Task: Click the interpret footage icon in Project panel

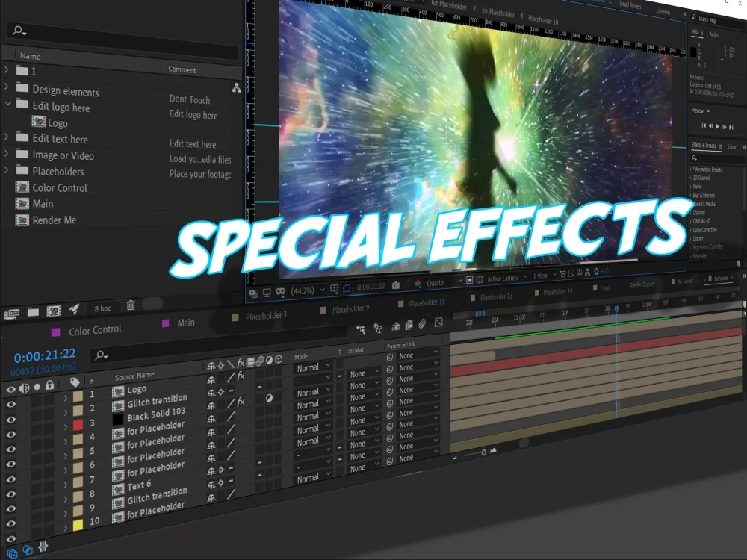Action: (11, 314)
